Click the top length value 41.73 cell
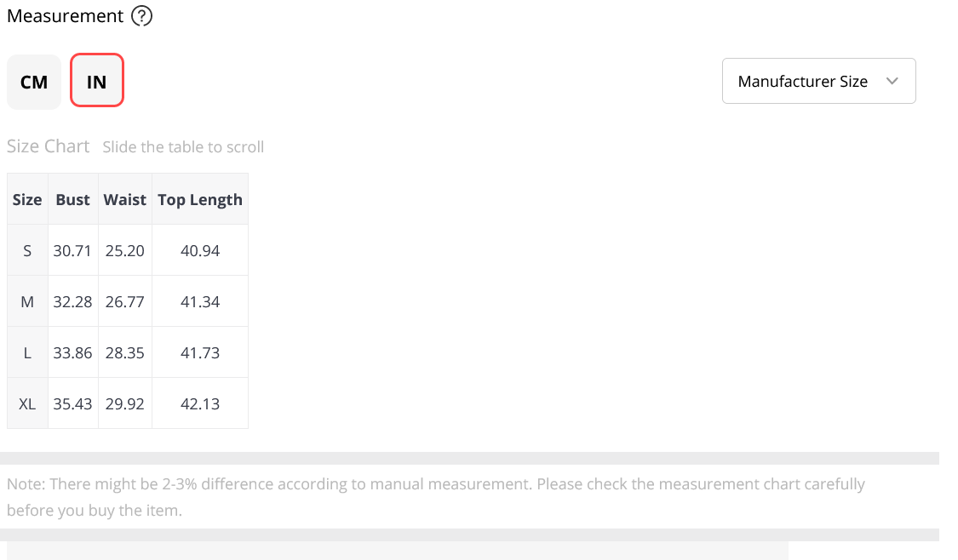Viewport: 958px width, 560px height. pos(200,352)
